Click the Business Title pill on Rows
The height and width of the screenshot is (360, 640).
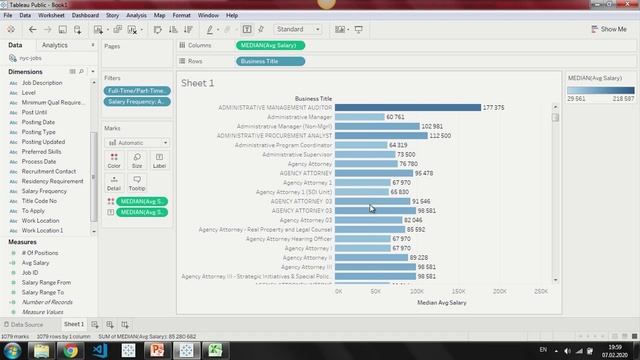click(270, 61)
